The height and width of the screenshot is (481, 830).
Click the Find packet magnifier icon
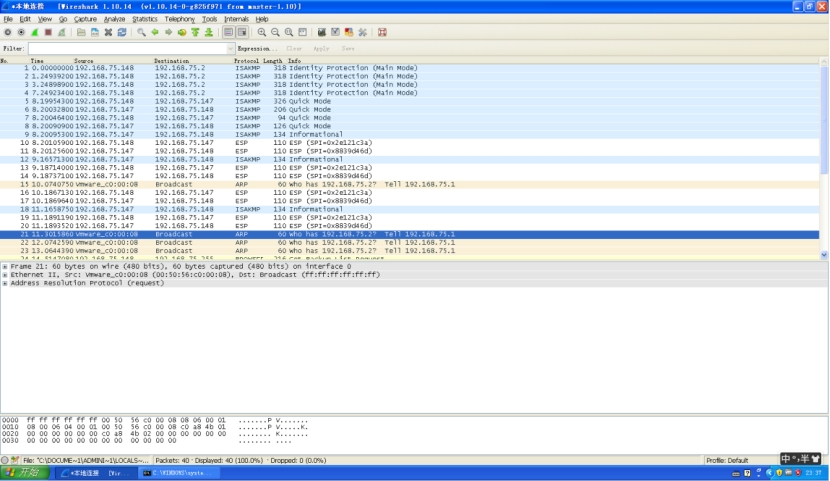(x=142, y=32)
